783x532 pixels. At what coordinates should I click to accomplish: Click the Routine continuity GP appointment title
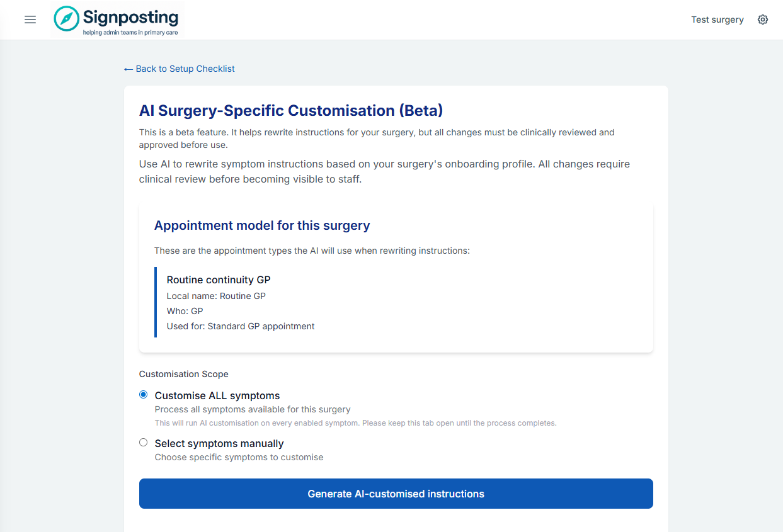click(219, 280)
